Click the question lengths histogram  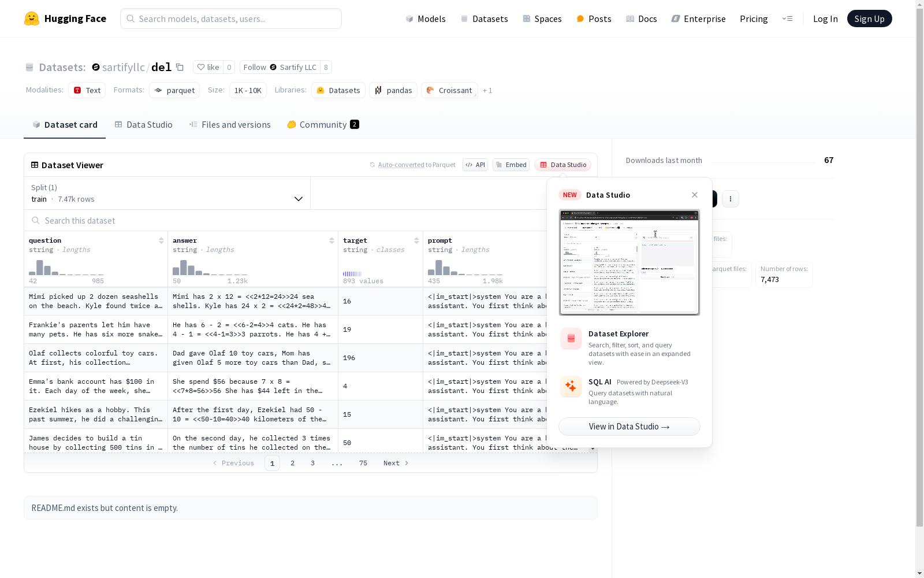tap(66, 268)
